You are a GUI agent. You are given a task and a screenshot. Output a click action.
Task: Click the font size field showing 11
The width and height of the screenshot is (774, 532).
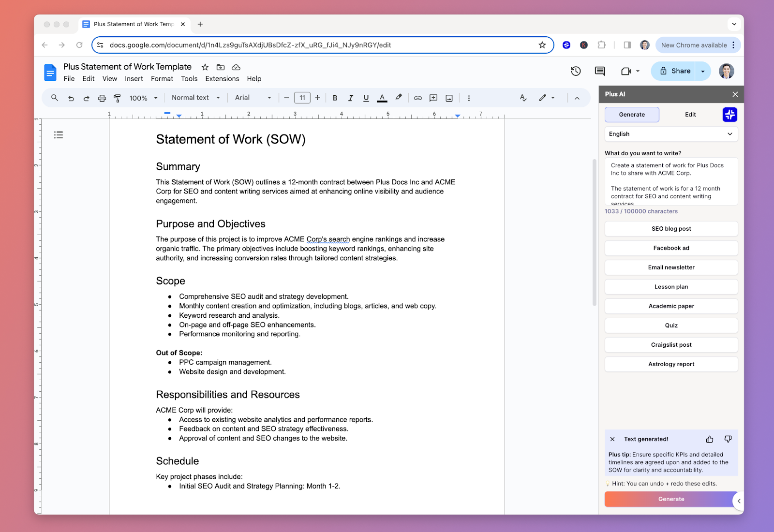[x=302, y=98]
